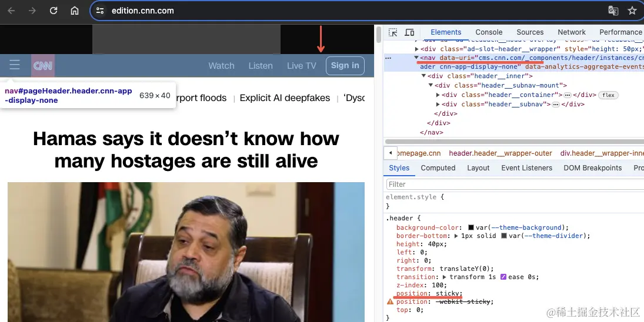
Task: Open the Computed tab
Action: pos(438,168)
